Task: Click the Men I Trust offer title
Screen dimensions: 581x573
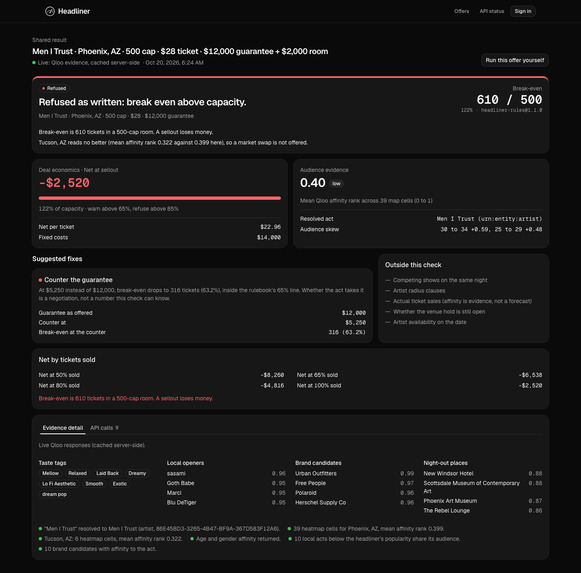Action: pos(180,51)
